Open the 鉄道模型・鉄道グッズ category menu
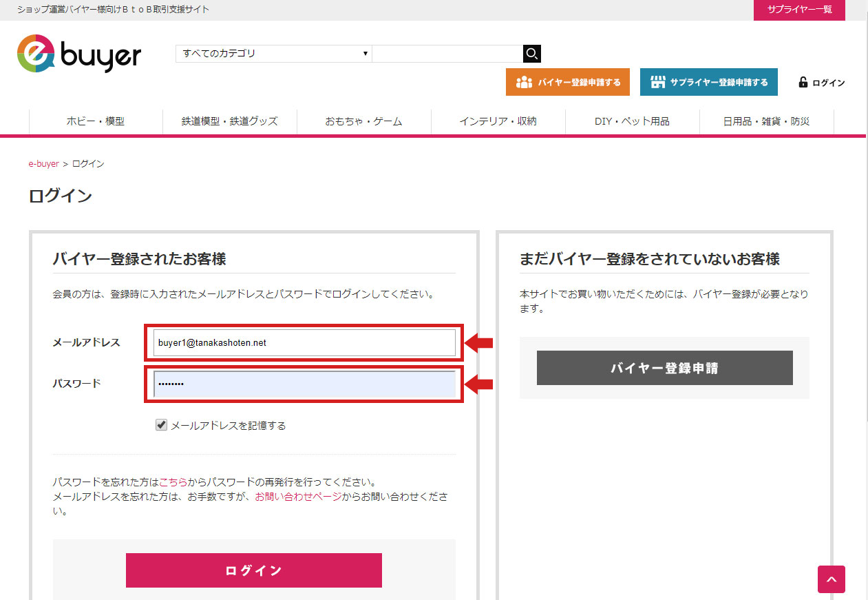868x600 pixels. pyautogui.click(x=229, y=121)
